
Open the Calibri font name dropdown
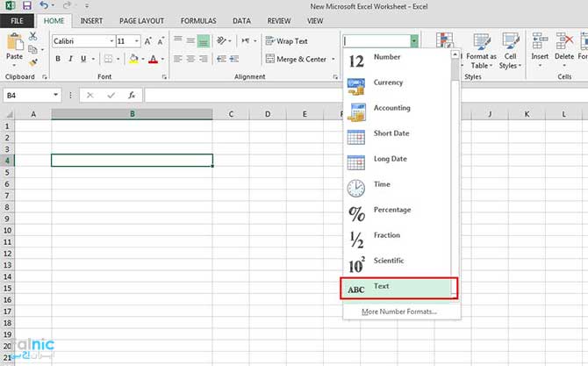pyautogui.click(x=111, y=41)
